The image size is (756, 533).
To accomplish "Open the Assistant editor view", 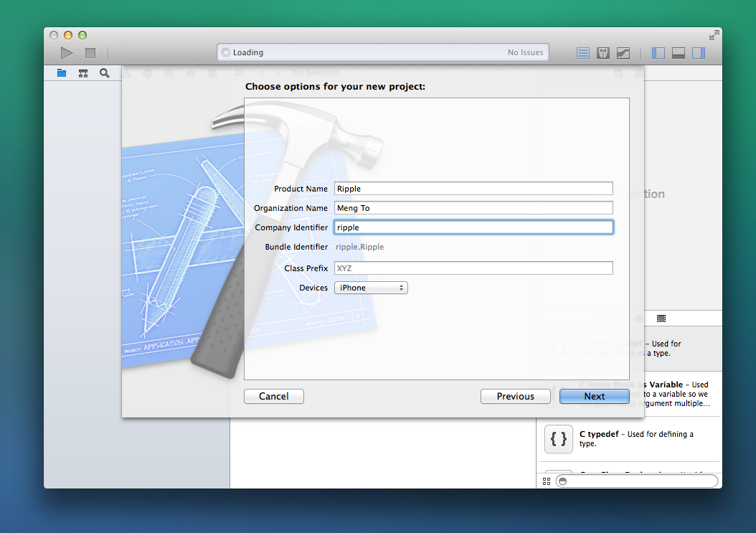I will pos(603,53).
